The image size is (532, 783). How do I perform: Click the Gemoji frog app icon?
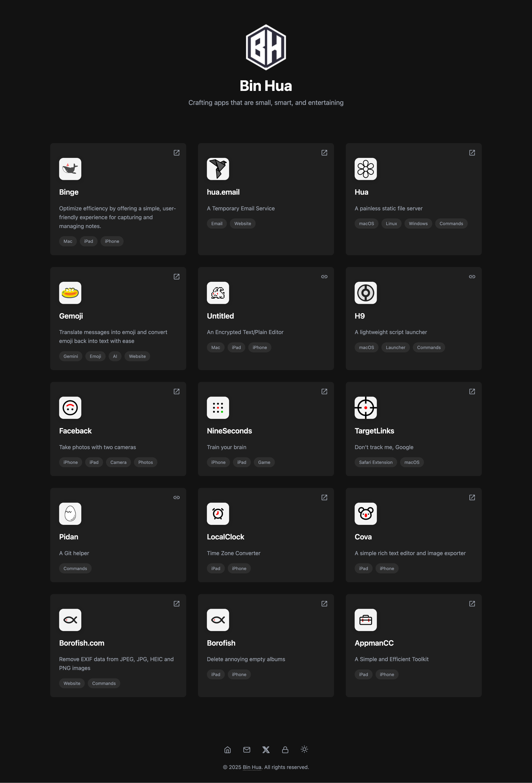(x=70, y=293)
